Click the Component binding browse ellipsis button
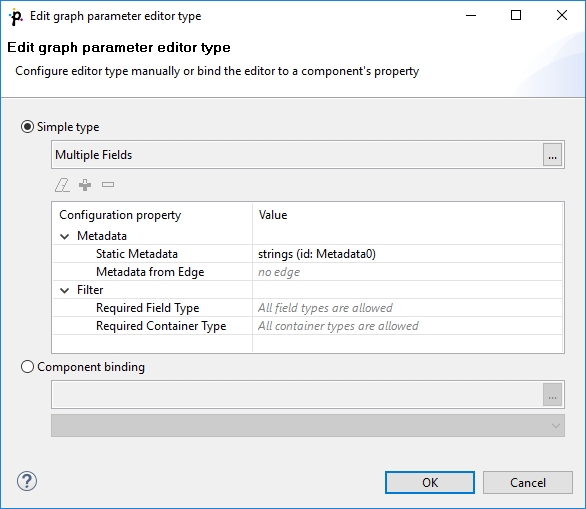586x509 pixels. click(x=552, y=395)
